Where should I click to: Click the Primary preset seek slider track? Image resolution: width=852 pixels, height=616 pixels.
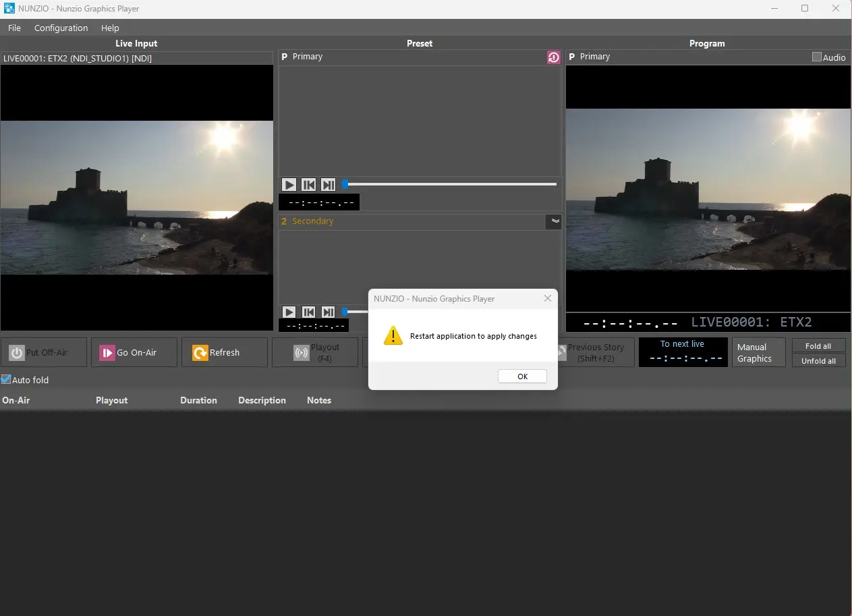452,184
